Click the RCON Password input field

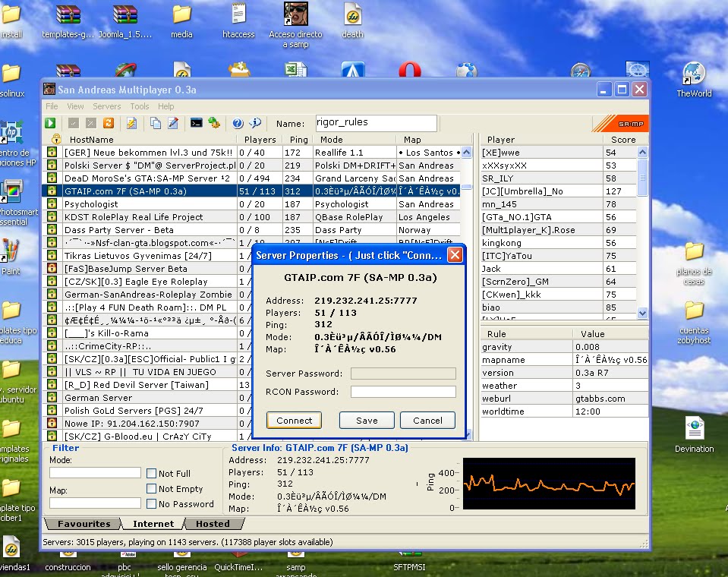pos(403,392)
